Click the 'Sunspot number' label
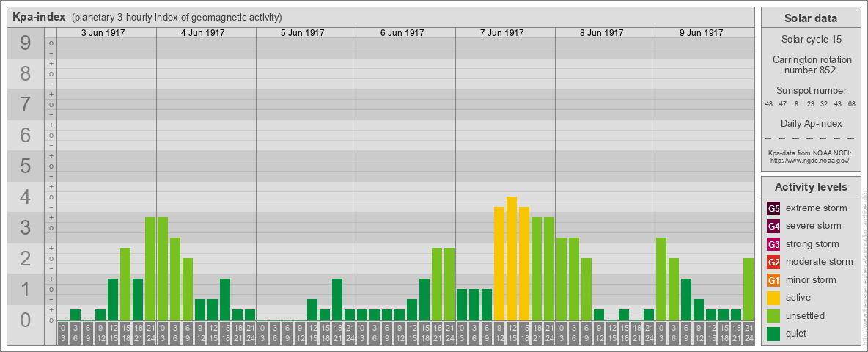 [811, 90]
